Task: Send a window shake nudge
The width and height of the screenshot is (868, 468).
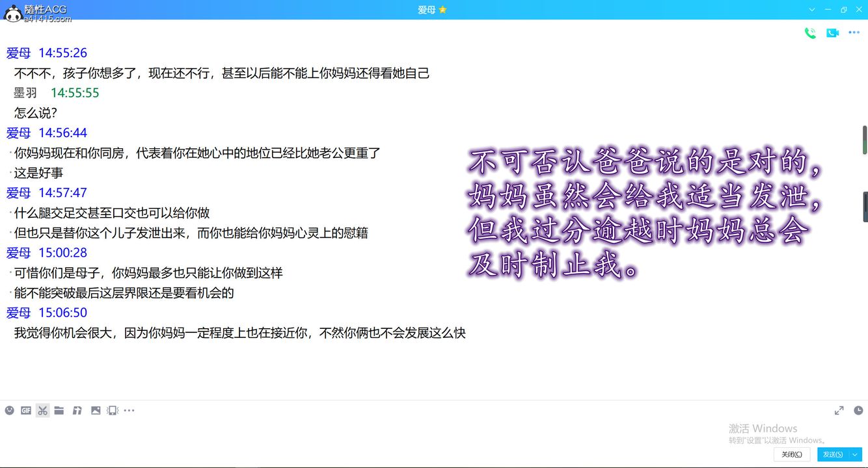Action: tap(111, 410)
